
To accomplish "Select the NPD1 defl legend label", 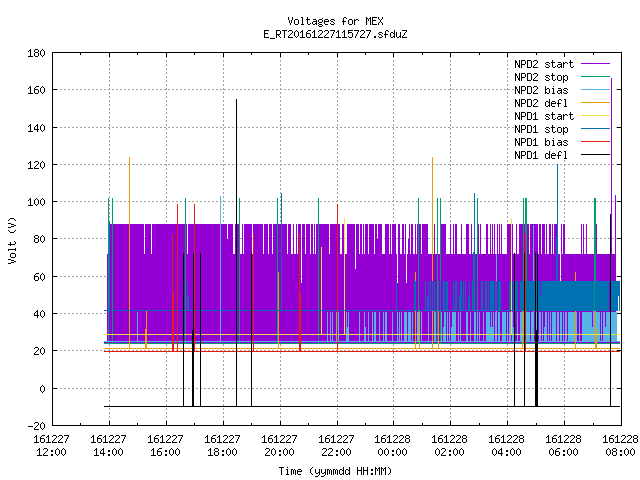I will [x=541, y=155].
